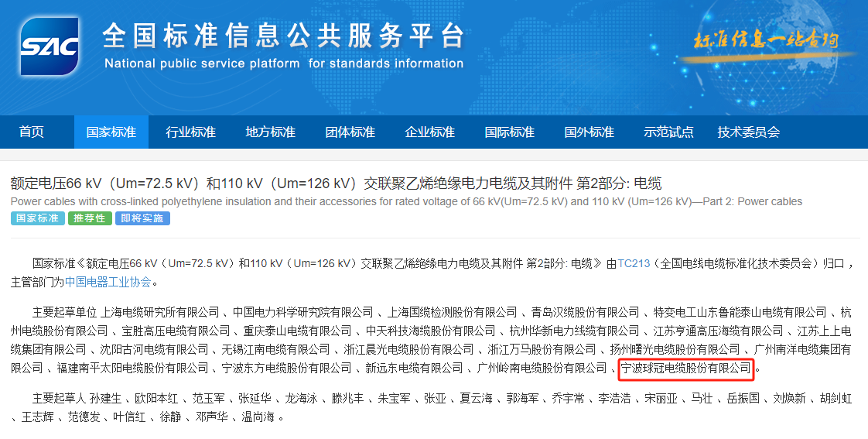Open 团体标准 navigation item
Viewport: 868px width, 439px height.
pyautogui.click(x=350, y=132)
